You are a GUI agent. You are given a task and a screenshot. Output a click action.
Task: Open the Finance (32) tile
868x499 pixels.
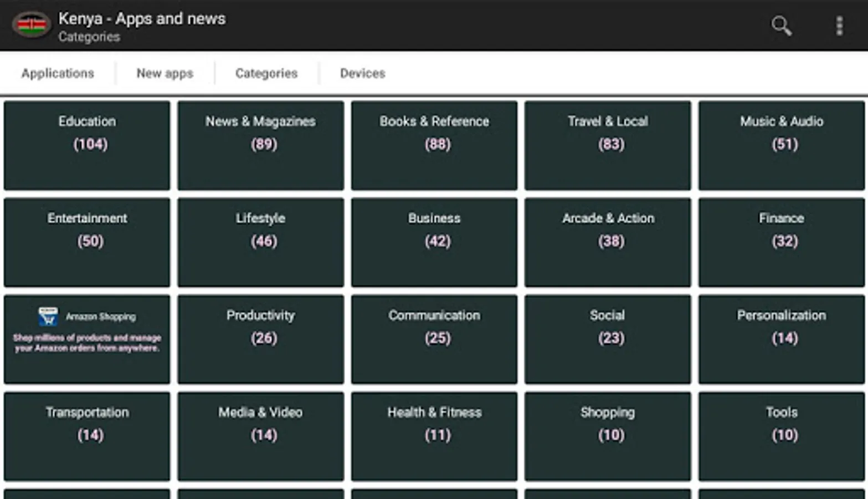click(782, 242)
